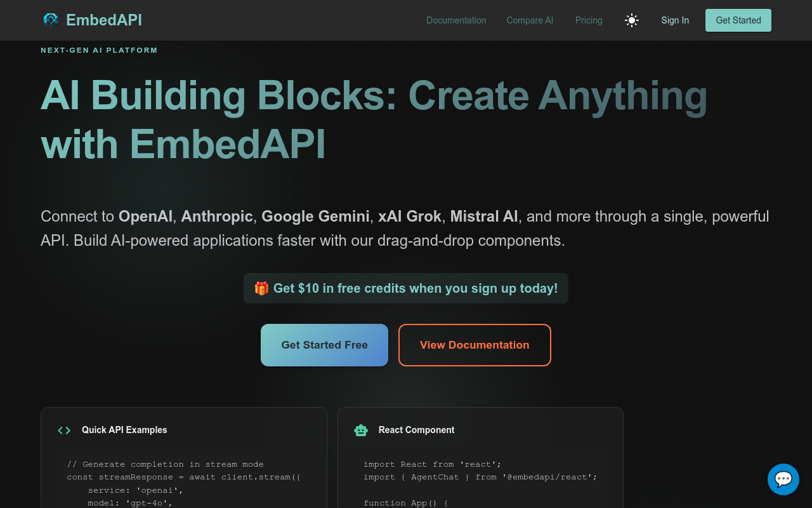Open the chat support bubble

pos(783,479)
